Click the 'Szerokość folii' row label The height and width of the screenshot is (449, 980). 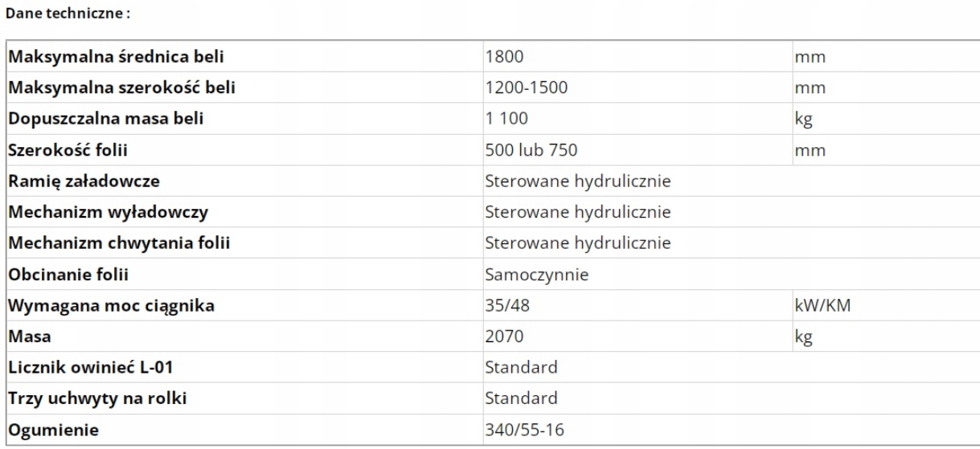click(x=69, y=149)
